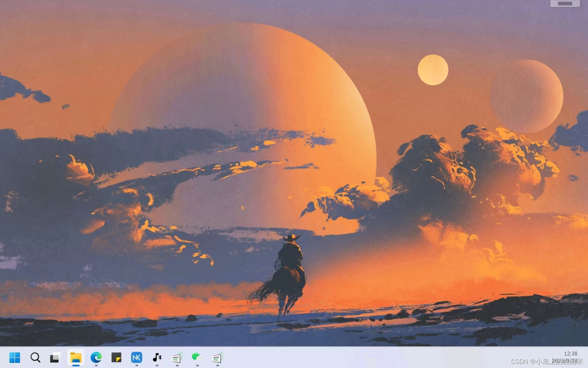
Task: Click the small bar handle at top-right corner
Action: (565, 3)
